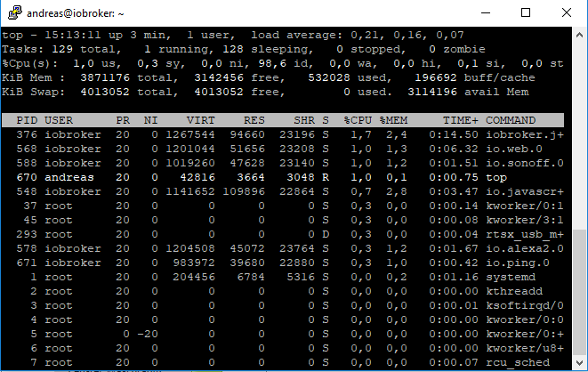Click the ksoftirqd/0 command entry

click(x=525, y=305)
